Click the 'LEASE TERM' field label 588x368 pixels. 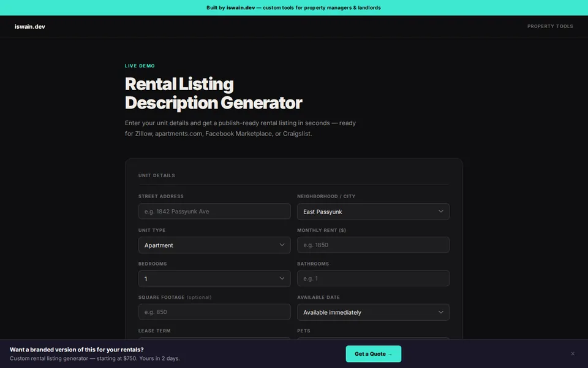coord(154,331)
